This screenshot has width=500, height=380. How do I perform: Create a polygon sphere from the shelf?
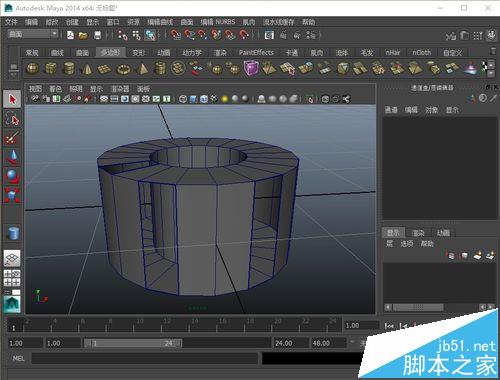(32, 68)
